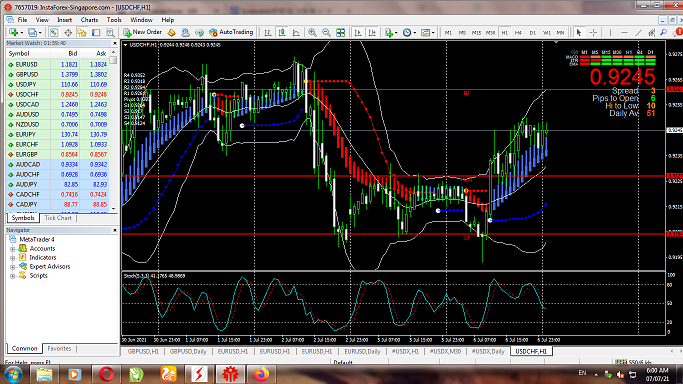The width and height of the screenshot is (683, 384).
Task: Open the file explorer taskbar icon
Action: 44,374
